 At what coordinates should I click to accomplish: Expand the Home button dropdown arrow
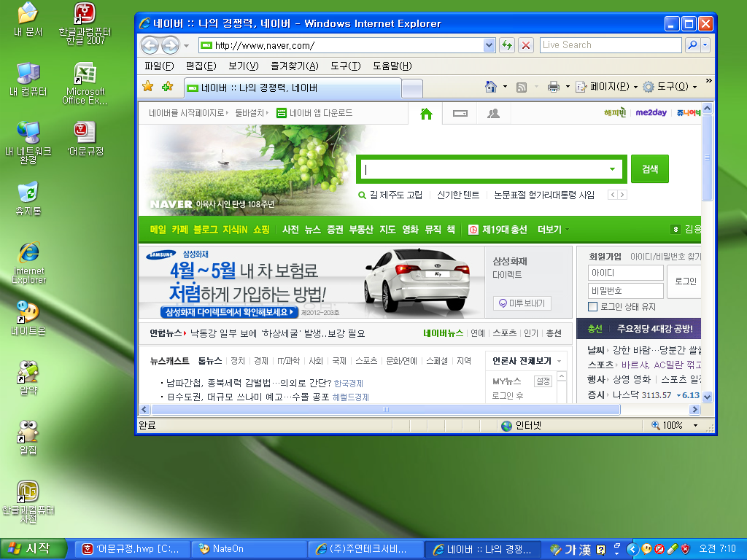coord(505,87)
